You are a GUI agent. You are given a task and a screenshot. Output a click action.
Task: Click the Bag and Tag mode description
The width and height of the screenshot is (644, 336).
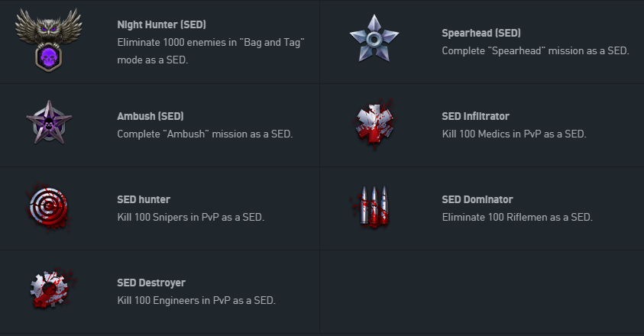point(211,51)
